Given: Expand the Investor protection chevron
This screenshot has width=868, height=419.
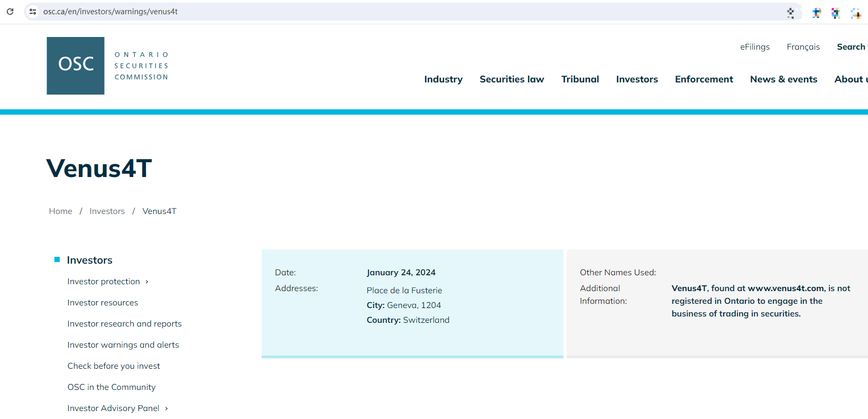Looking at the screenshot, I should tap(147, 282).
